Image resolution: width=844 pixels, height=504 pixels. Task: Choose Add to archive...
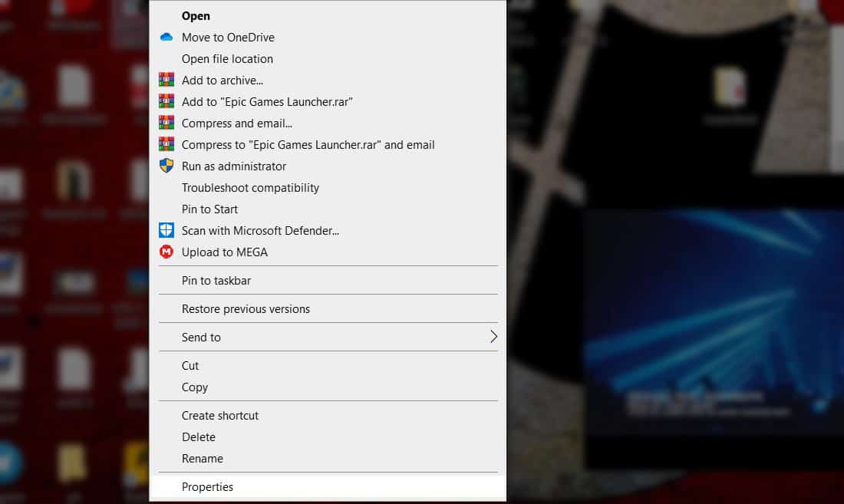328,80
